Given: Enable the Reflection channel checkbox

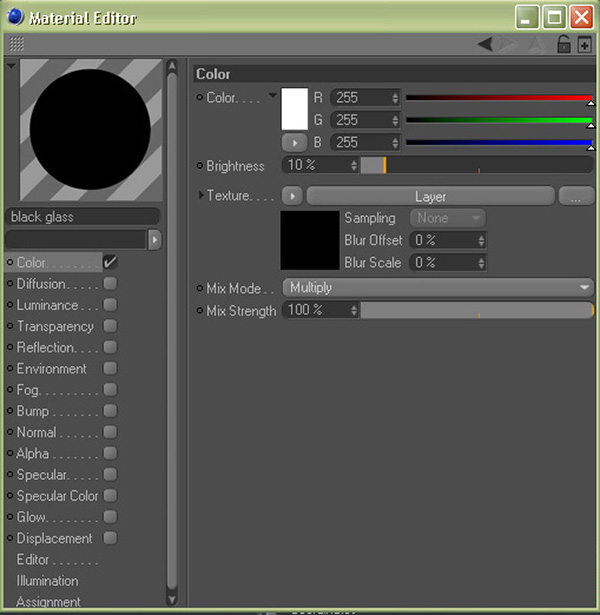Looking at the screenshot, I should coord(110,347).
